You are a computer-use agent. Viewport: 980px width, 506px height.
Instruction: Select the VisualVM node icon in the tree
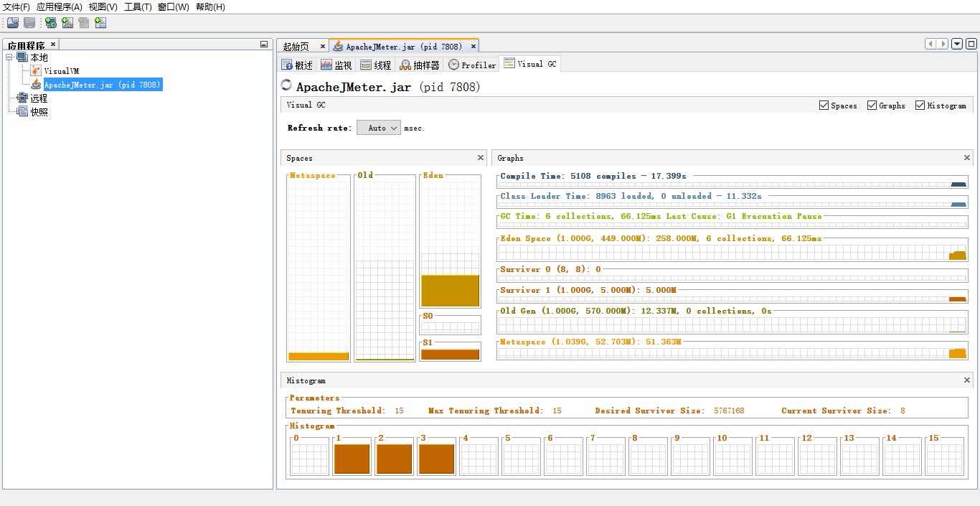click(36, 71)
